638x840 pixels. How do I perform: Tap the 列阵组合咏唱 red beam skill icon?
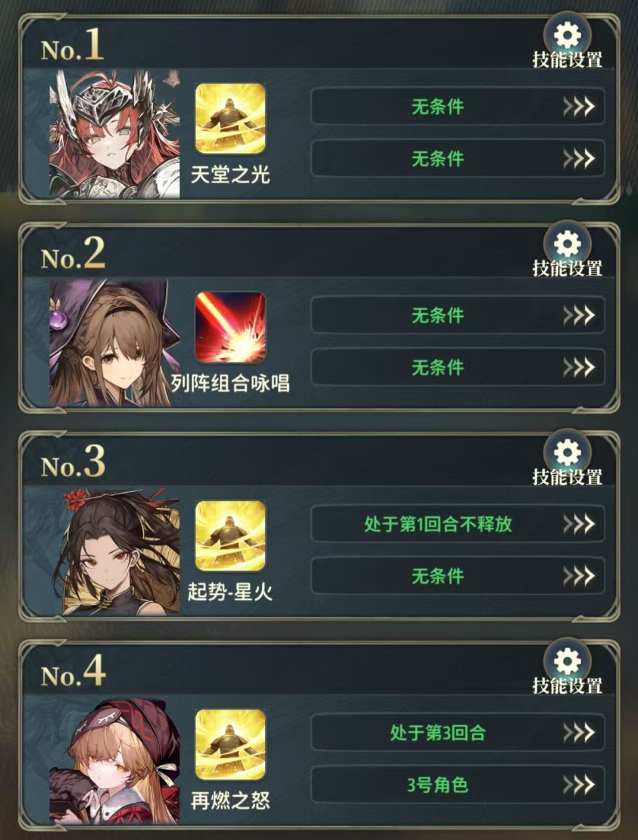[x=230, y=327]
